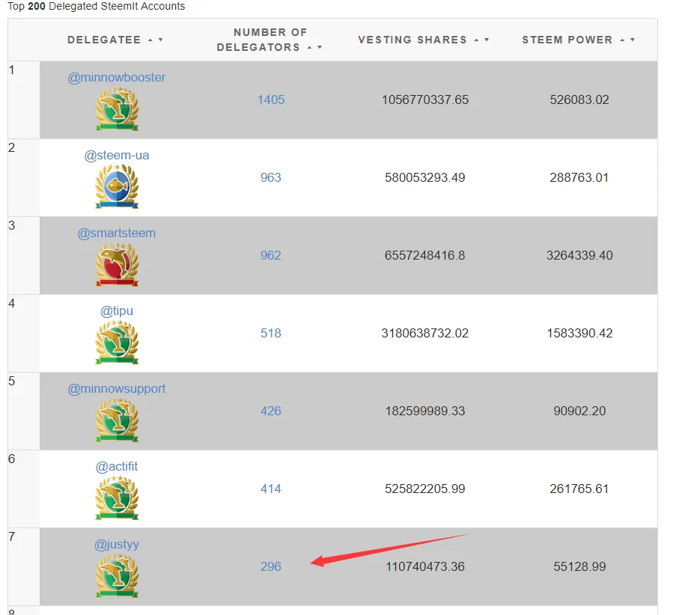Click the Steem Power column header
700x615 pixels.
click(x=567, y=40)
